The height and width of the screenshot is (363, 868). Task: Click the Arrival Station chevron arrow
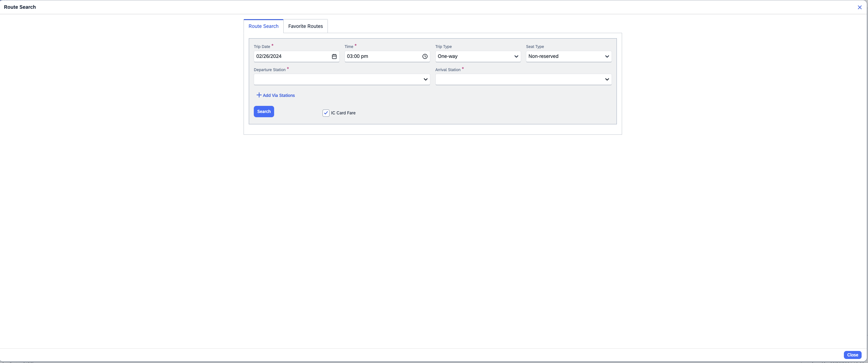pyautogui.click(x=607, y=79)
